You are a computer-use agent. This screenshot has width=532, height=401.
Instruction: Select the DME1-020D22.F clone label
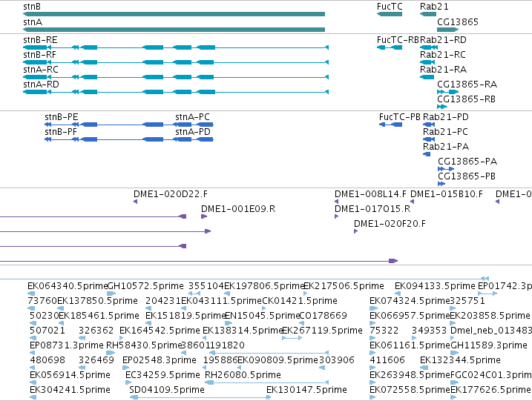pos(171,194)
